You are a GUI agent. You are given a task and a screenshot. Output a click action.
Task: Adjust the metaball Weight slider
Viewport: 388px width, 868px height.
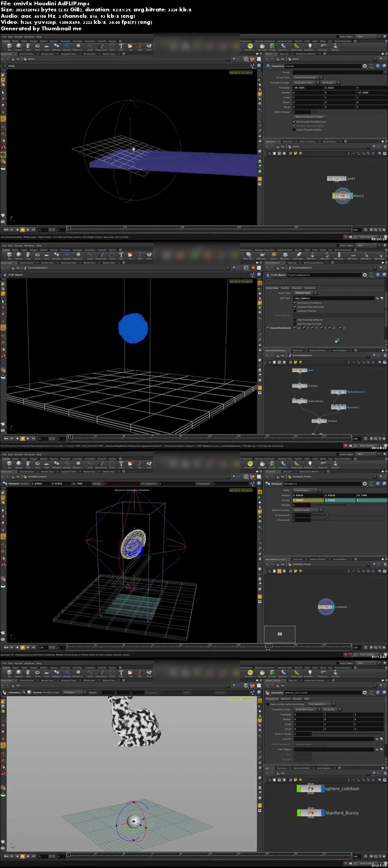tap(347, 505)
